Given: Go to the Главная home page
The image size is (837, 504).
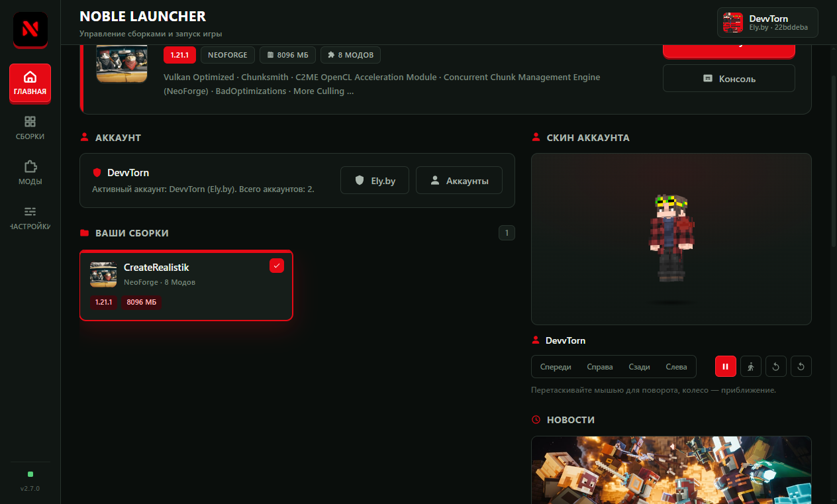Looking at the screenshot, I should point(30,83).
